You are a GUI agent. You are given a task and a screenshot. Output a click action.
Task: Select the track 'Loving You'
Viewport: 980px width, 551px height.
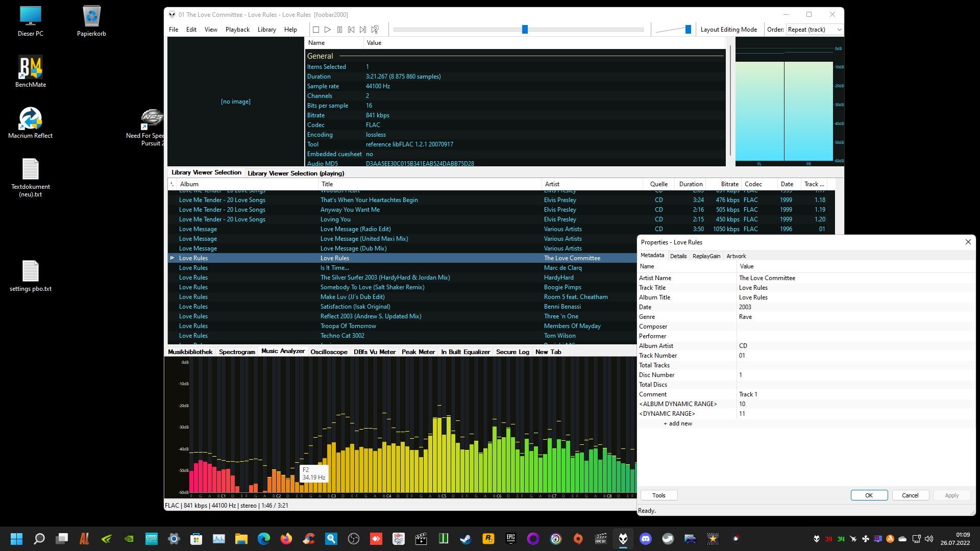click(x=501, y=219)
